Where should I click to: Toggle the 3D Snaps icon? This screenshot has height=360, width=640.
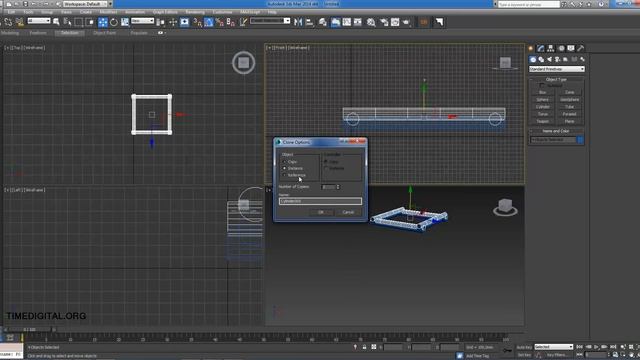coord(197,22)
